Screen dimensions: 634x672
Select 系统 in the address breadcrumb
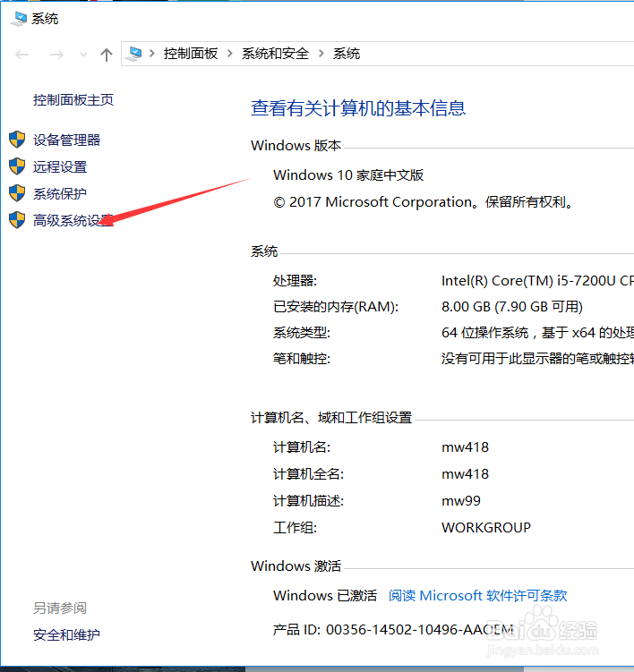pyautogui.click(x=347, y=54)
